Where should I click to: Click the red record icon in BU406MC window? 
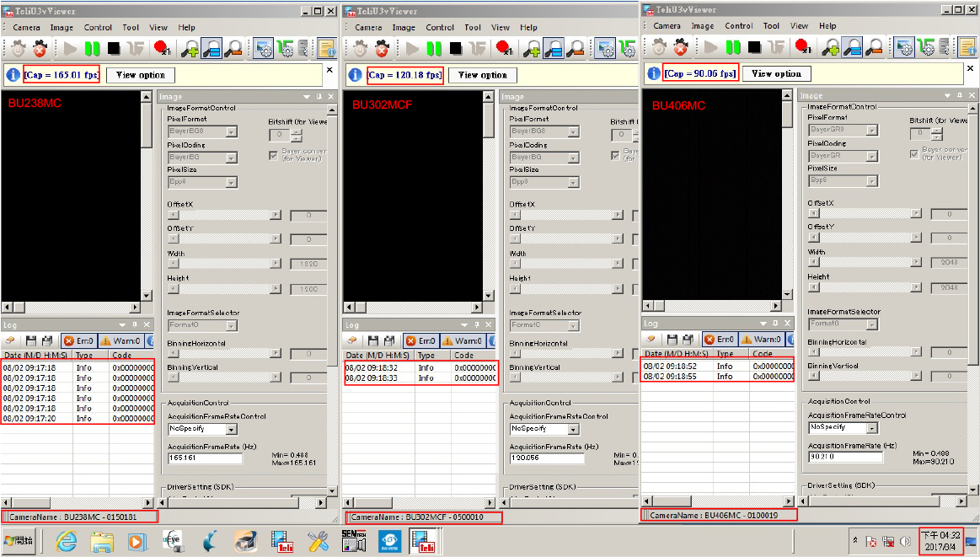click(801, 47)
